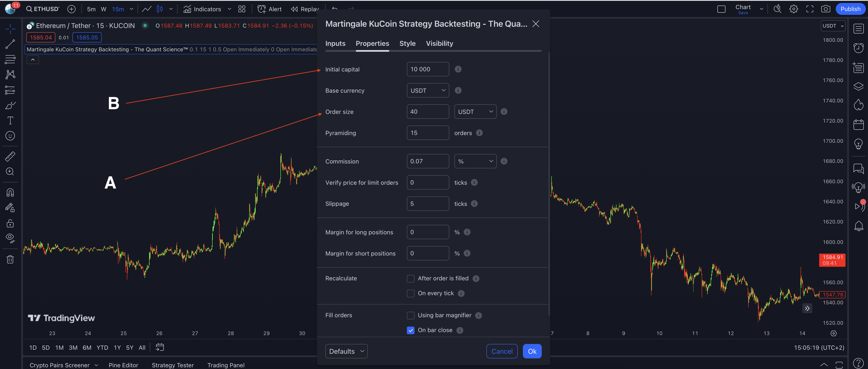Screen dimensions: 868x369
Task: Toggle the Magnet mode icon
Action: [10, 192]
